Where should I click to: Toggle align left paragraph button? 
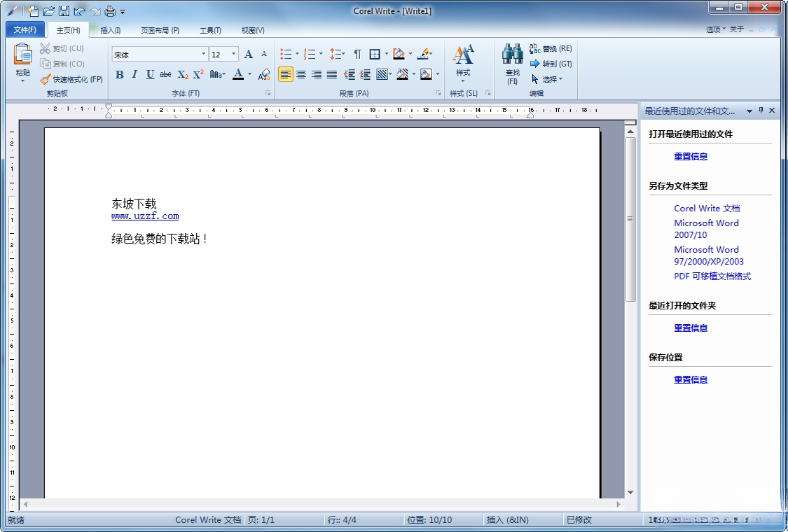tap(286, 75)
